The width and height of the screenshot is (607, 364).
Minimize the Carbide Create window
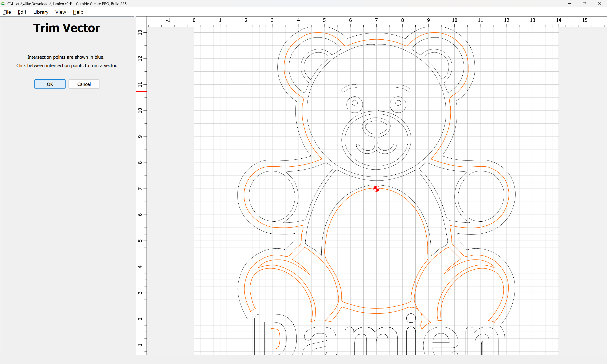569,4
